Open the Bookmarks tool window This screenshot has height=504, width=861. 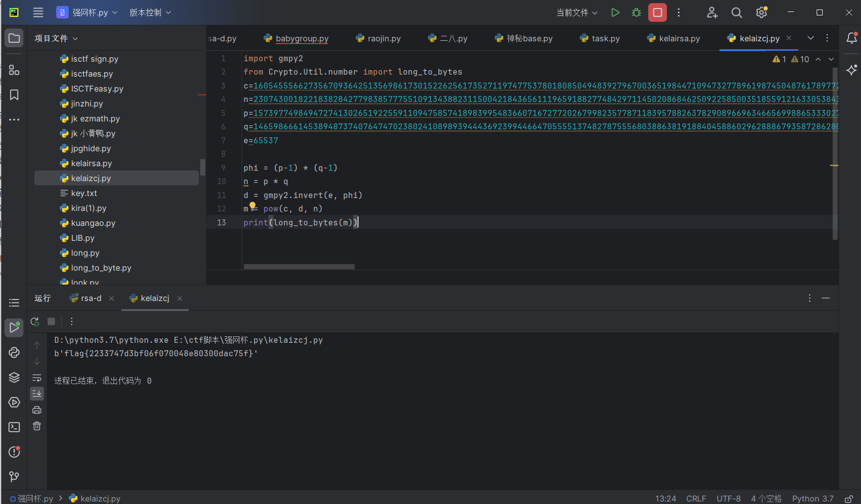click(14, 95)
